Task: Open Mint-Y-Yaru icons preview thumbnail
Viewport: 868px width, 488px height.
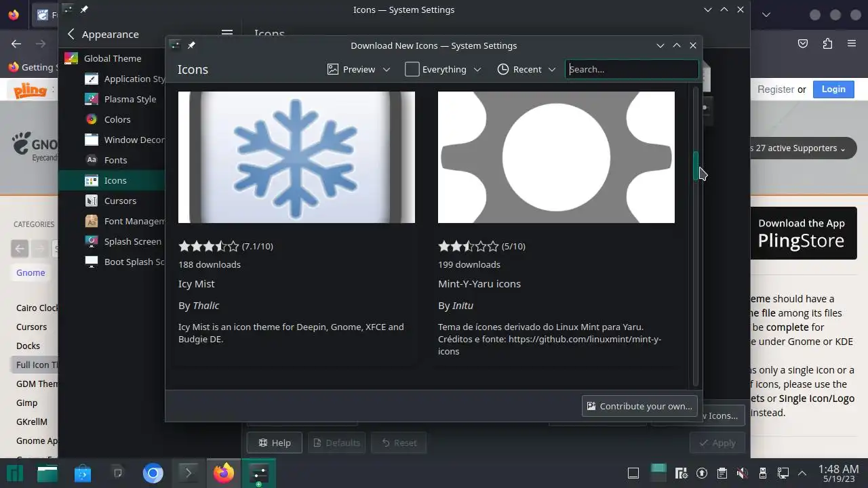Action: coord(556,157)
